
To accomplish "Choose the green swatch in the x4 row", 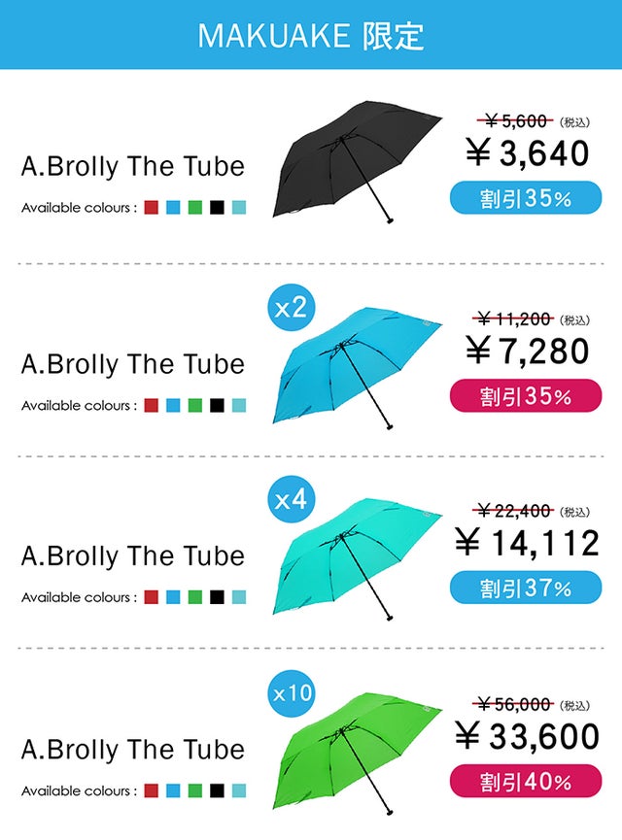I will pos(194,596).
